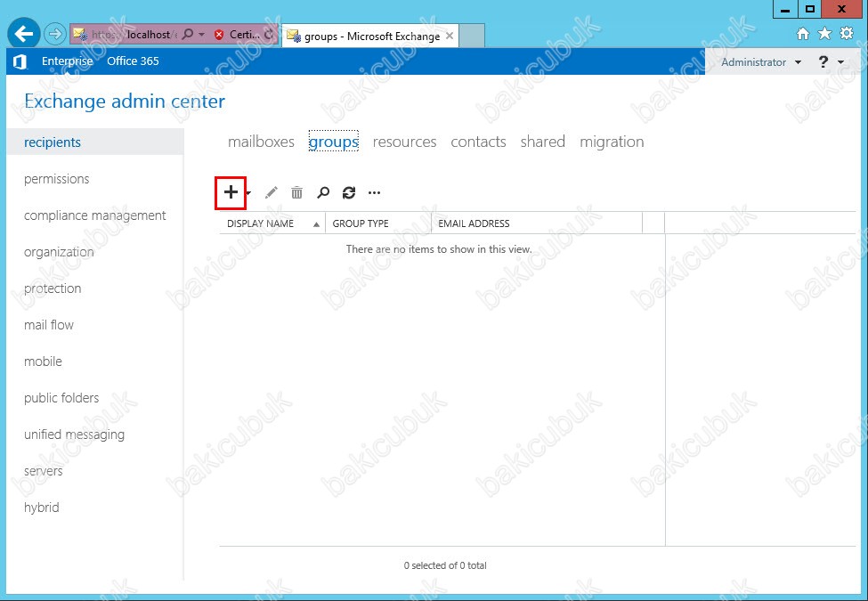Switch to the migration tab
Image resolution: width=868 pixels, height=601 pixels.
[x=612, y=142]
